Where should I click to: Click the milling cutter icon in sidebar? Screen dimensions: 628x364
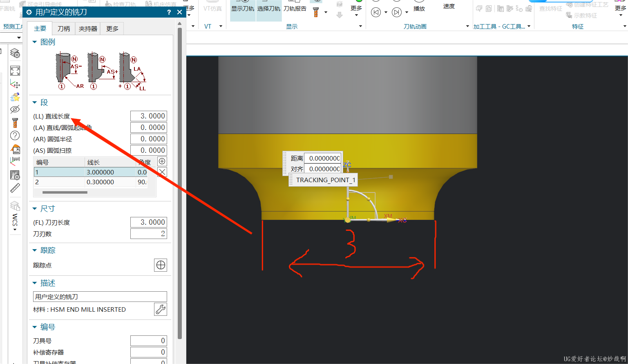point(15,122)
